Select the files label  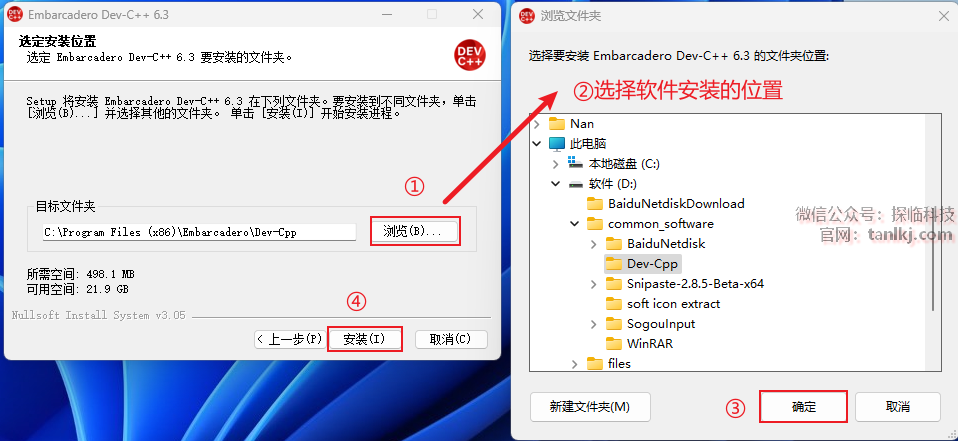[620, 364]
